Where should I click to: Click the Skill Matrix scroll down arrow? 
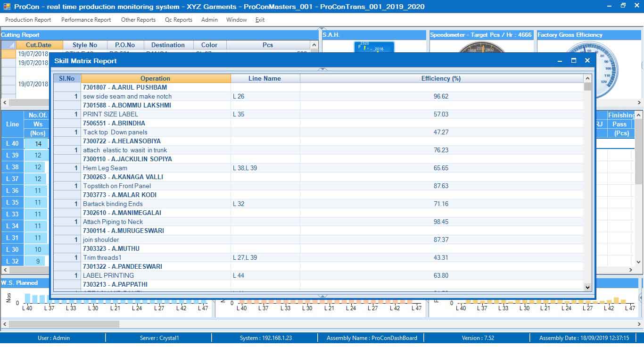point(587,287)
